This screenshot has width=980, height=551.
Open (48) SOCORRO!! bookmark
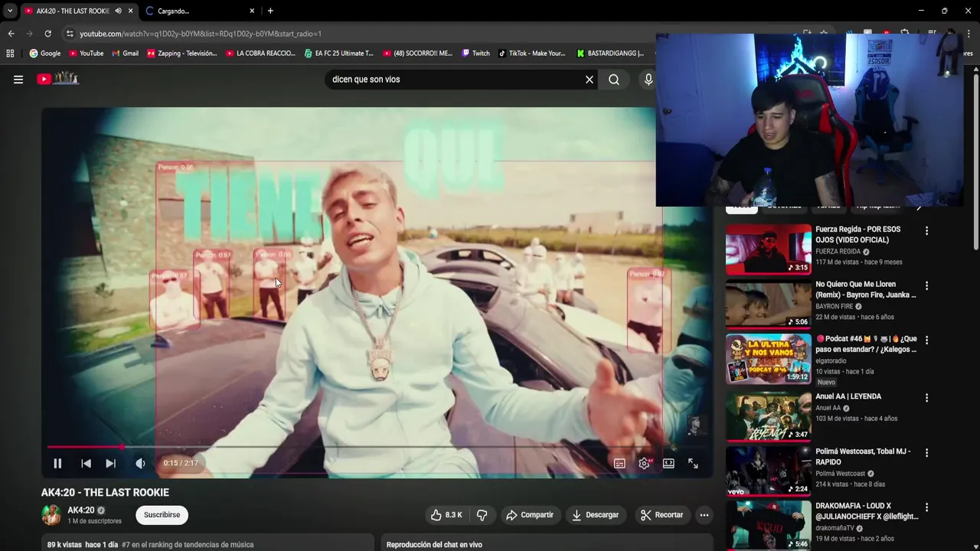point(417,54)
